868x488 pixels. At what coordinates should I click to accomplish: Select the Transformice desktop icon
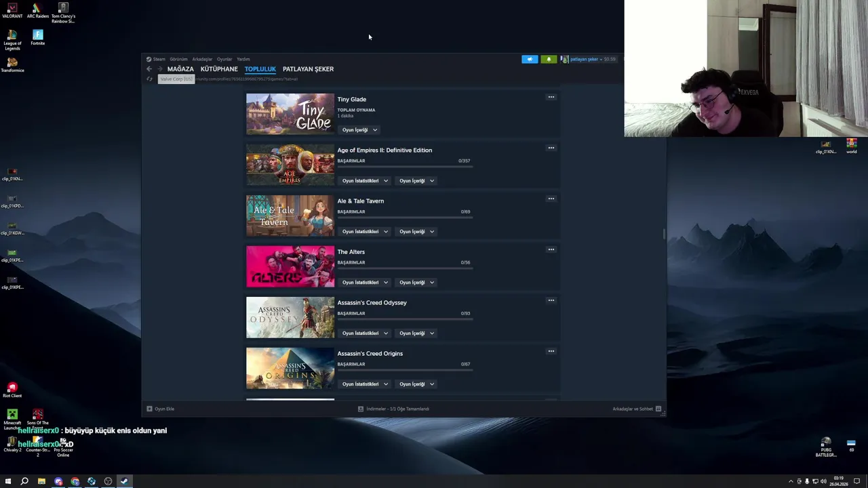coord(12,64)
